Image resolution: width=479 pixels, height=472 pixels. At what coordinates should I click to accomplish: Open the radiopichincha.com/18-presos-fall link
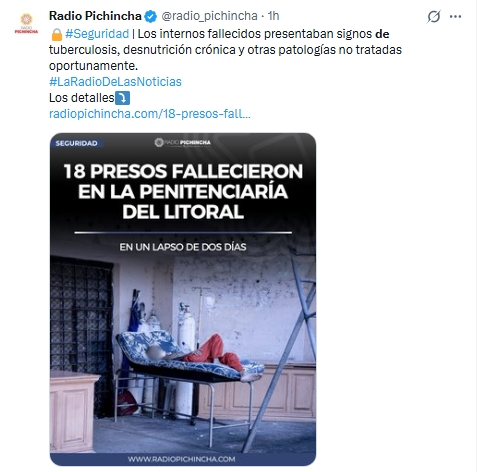pos(150,114)
